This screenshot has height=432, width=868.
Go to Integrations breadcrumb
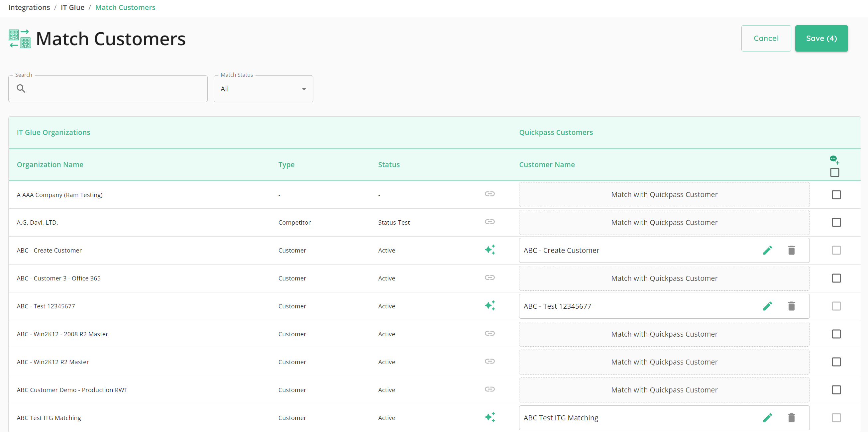point(29,7)
